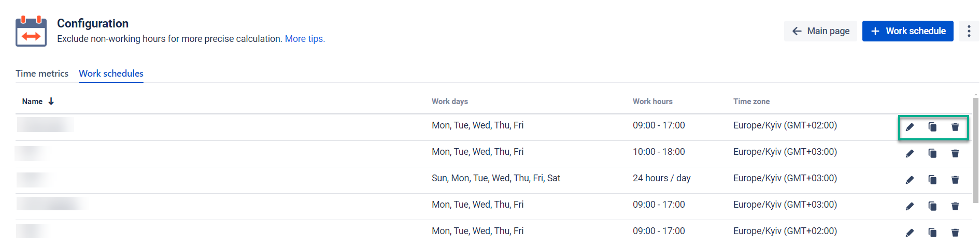Edit the 24 hours / day schedule

[910, 180]
